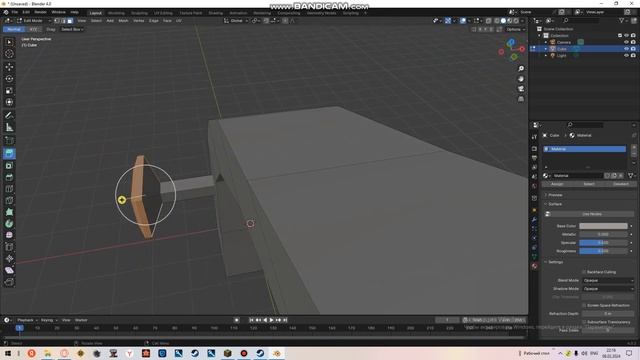This screenshot has width=640, height=360.
Task: Click the Deselect material button
Action: click(621, 184)
